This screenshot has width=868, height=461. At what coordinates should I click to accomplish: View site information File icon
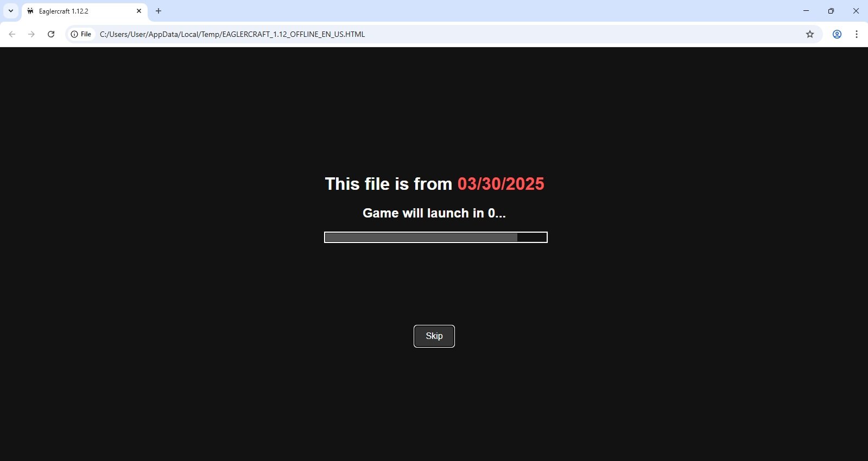tap(81, 34)
